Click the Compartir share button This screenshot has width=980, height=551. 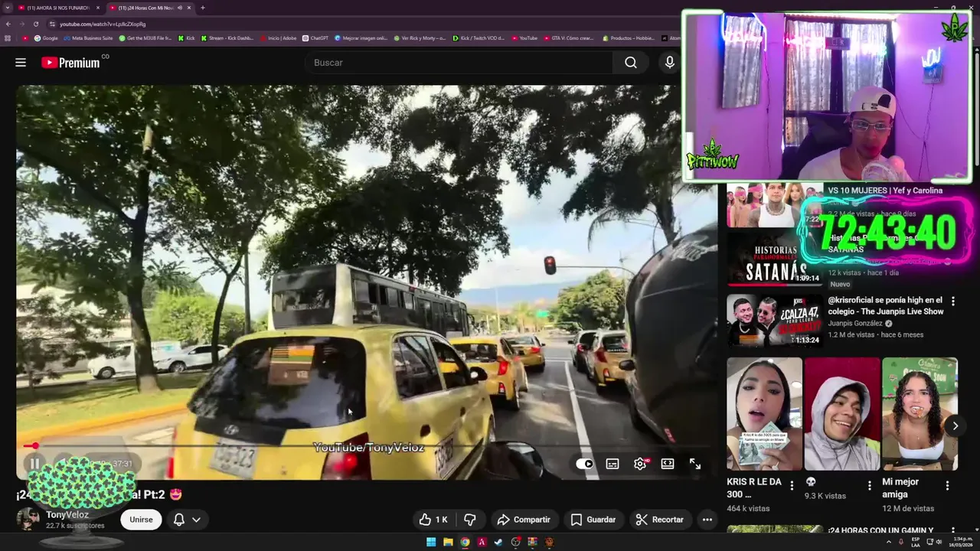coord(524,520)
